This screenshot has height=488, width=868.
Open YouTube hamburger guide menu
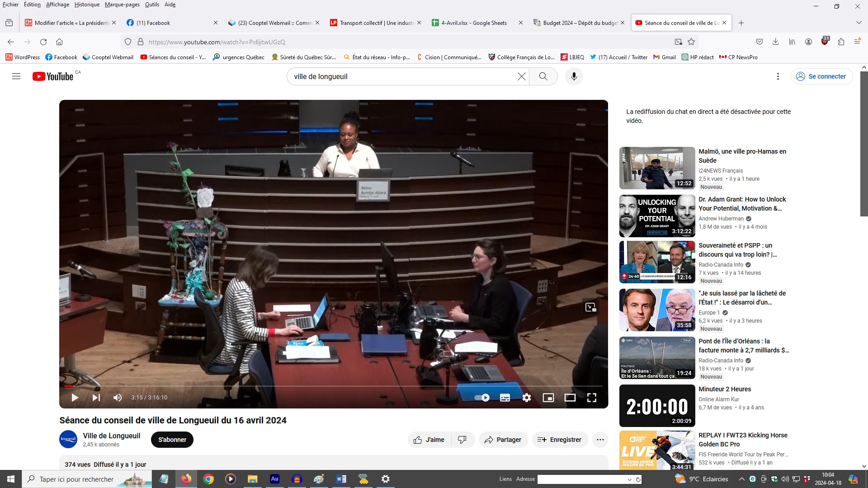(x=16, y=76)
